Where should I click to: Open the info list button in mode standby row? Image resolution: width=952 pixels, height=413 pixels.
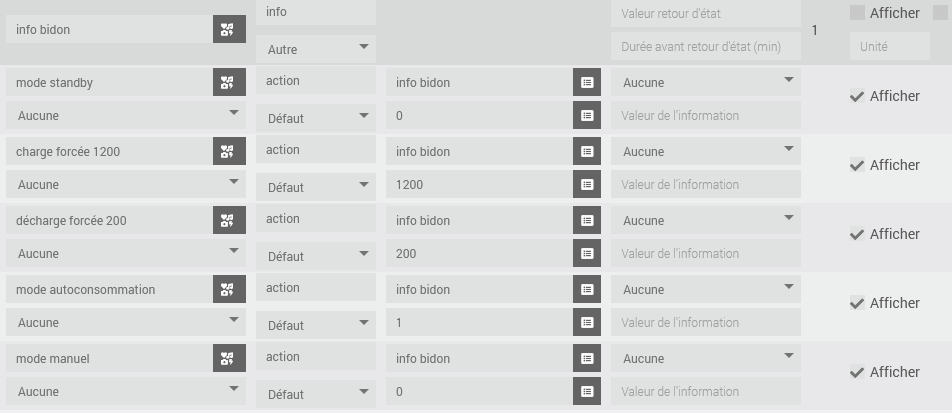(587, 83)
